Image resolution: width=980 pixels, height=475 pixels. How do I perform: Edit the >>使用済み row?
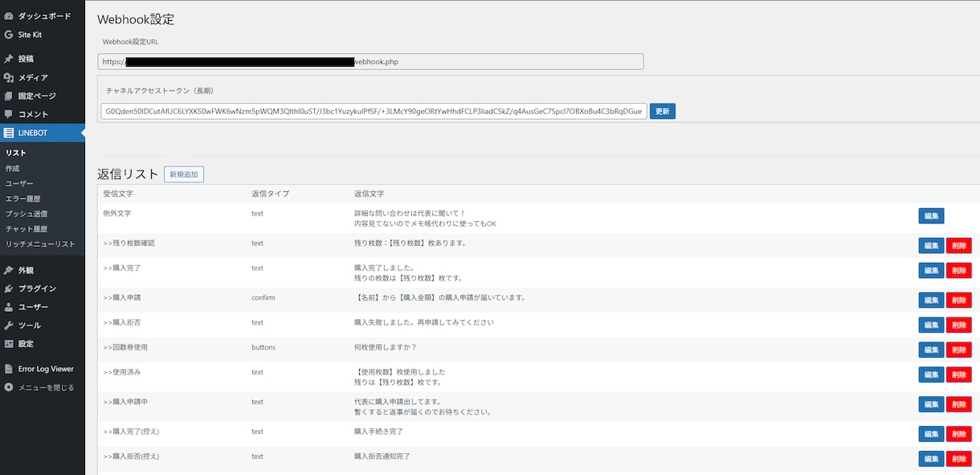pyautogui.click(x=931, y=375)
